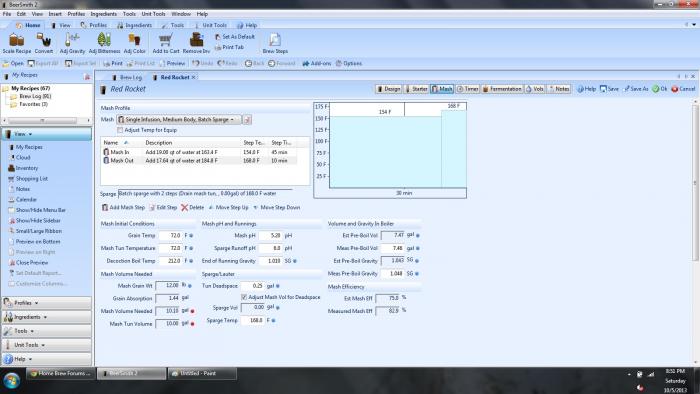The height and width of the screenshot is (394, 700).
Task: Click the Edit Step button
Action: [163, 207]
